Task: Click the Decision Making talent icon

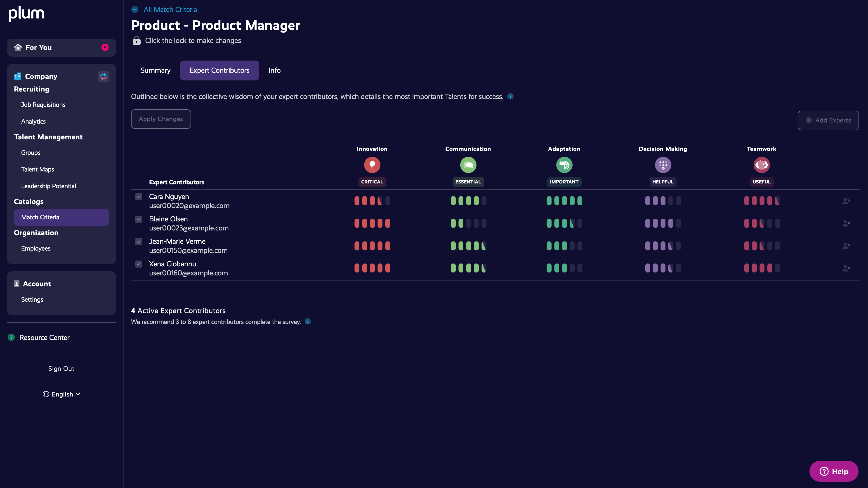Action: [x=663, y=165]
